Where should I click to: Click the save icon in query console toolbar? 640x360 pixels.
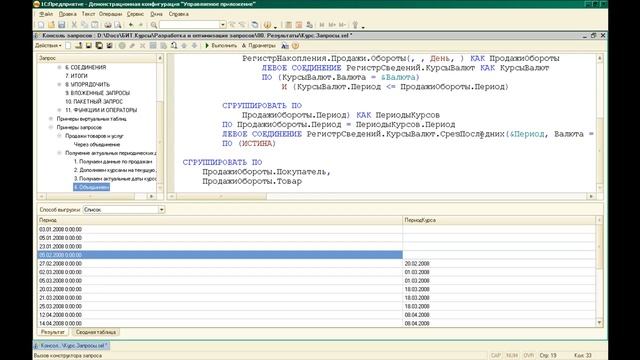(89, 46)
